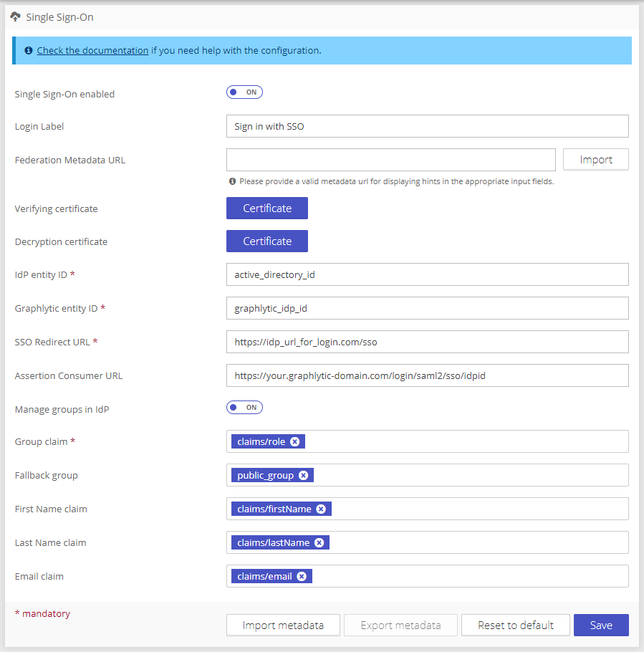Image resolution: width=644 pixels, height=652 pixels.
Task: Click Reset to default
Action: pyautogui.click(x=515, y=625)
